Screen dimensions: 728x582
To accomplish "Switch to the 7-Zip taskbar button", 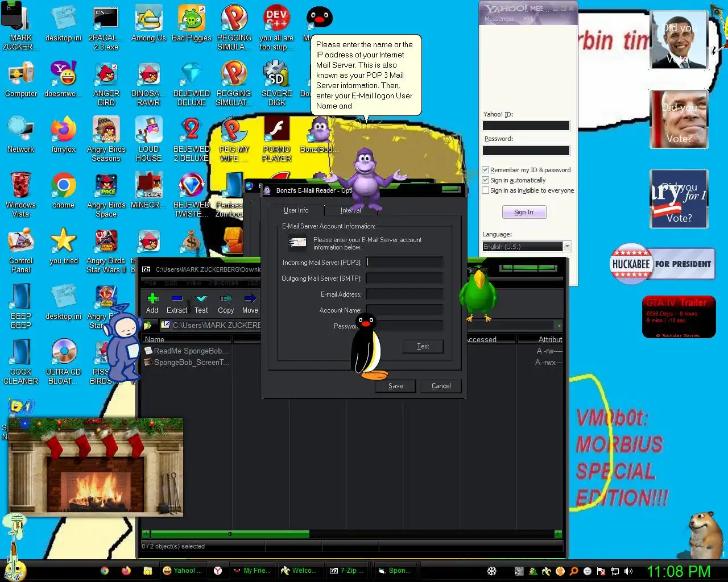I will (x=348, y=571).
